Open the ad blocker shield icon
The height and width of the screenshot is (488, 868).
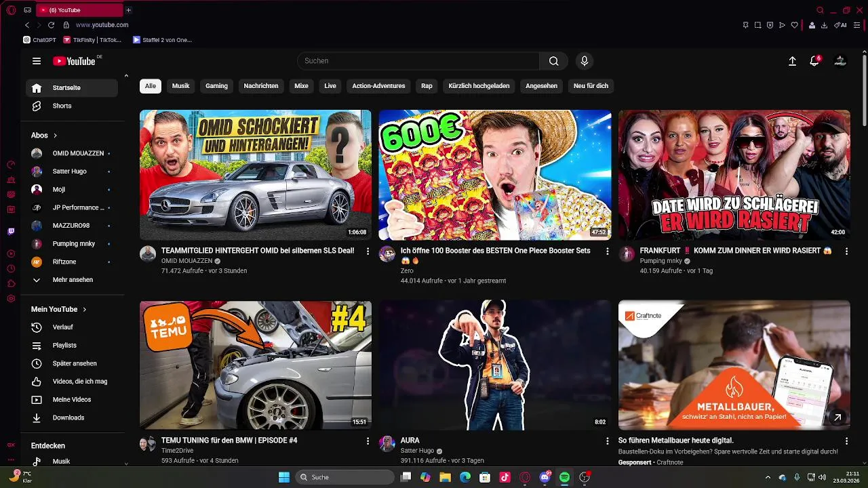point(770,25)
